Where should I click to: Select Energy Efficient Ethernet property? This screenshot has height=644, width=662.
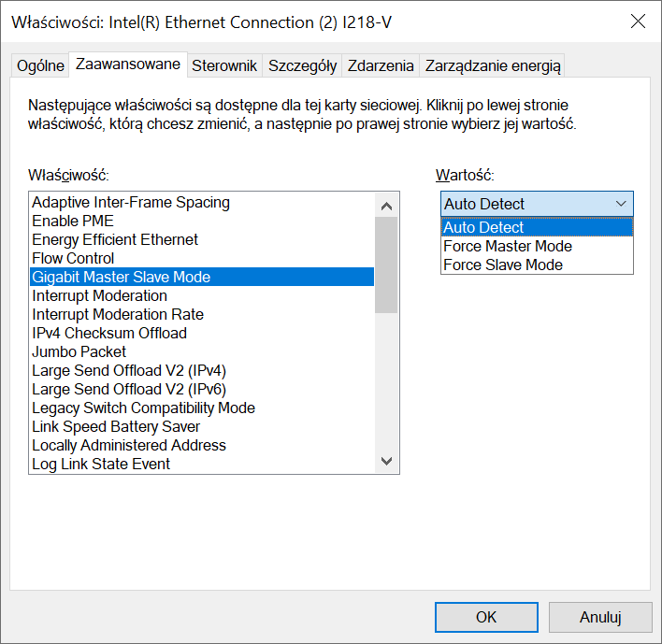(x=115, y=239)
